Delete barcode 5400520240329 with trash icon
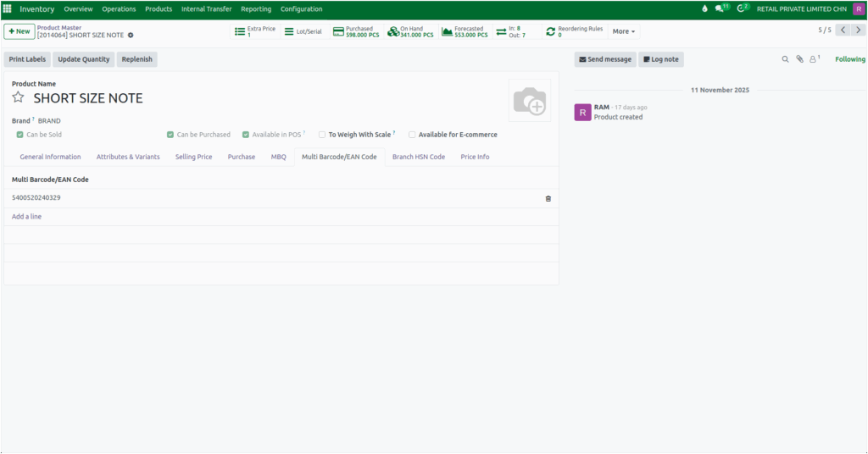Image resolution: width=868 pixels, height=454 pixels. point(548,198)
